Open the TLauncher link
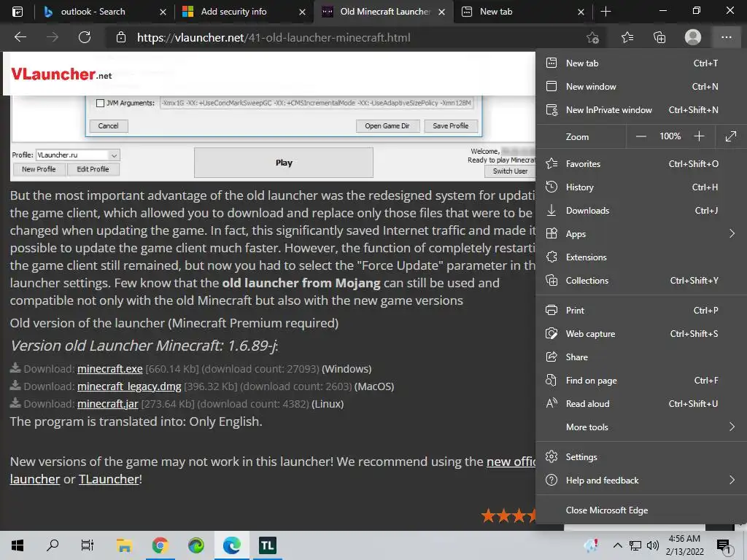This screenshot has height=560, width=747. point(109,478)
